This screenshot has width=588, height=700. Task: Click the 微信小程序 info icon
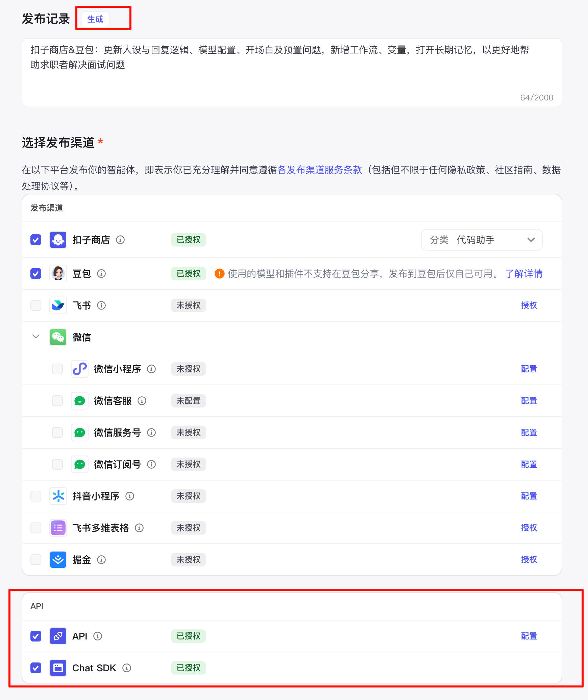[x=151, y=369]
